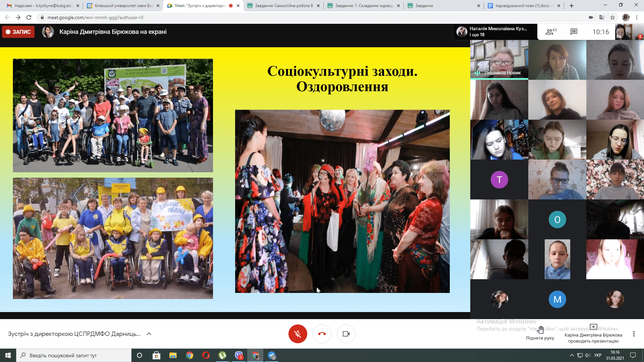The width and height of the screenshot is (644, 362).
Task: Open the three-dot more options menu
Action: 634,334
